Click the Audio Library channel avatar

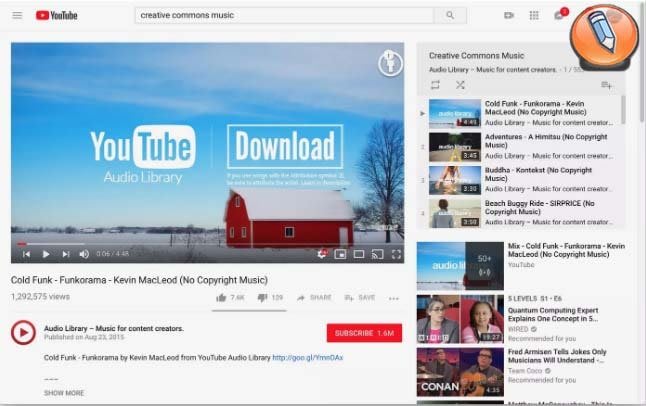(23, 332)
